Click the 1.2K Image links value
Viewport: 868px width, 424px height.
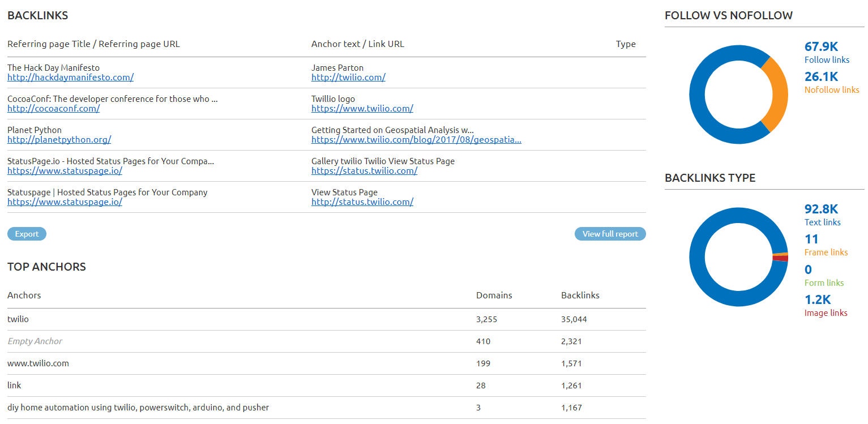pyautogui.click(x=818, y=300)
